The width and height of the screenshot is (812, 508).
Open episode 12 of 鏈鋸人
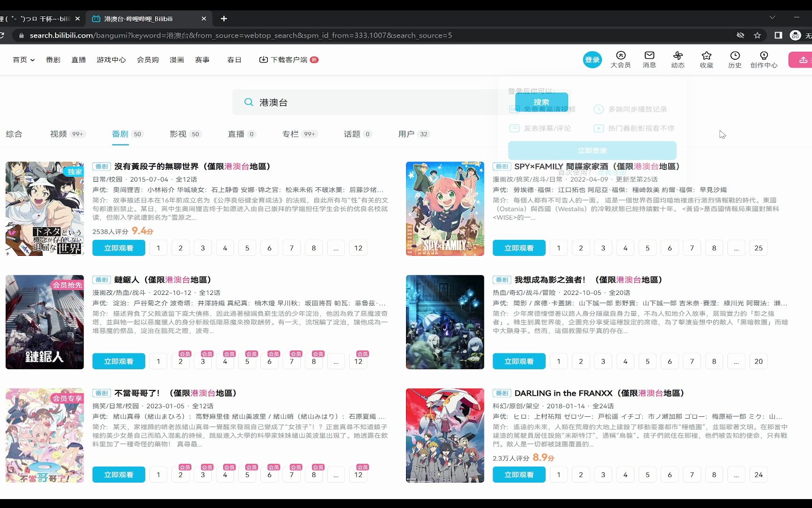point(358,361)
